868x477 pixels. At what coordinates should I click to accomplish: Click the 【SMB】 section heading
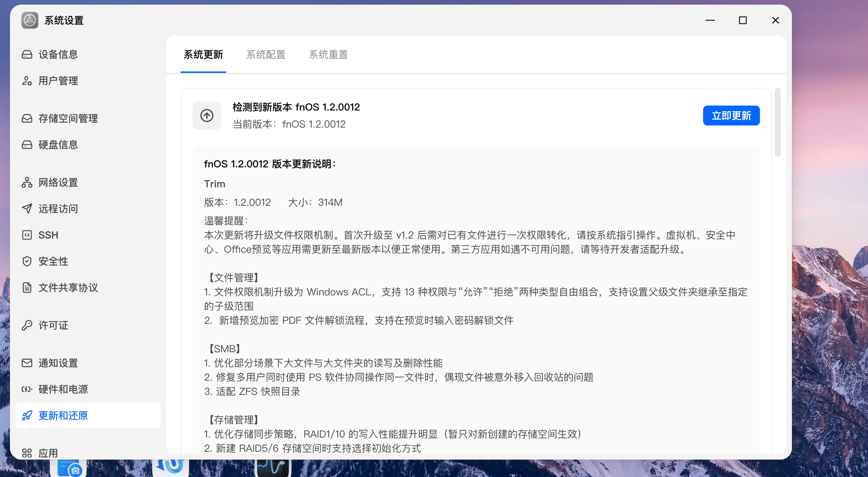225,349
